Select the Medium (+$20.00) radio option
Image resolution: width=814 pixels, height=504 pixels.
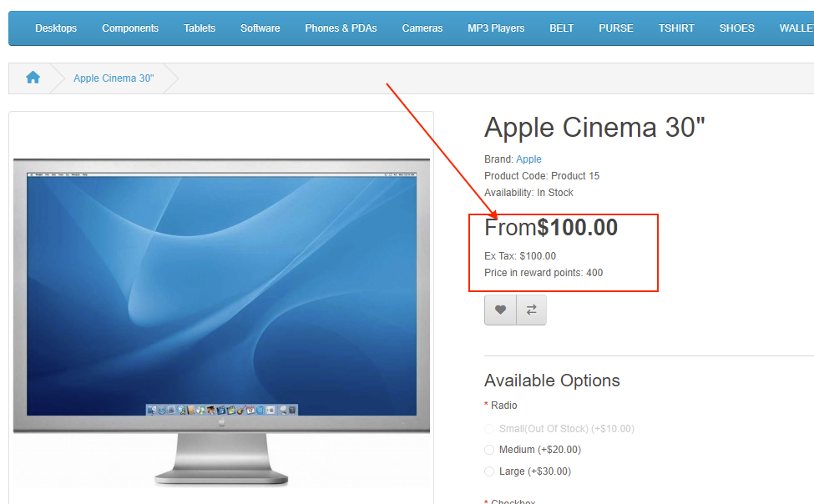[x=489, y=450]
